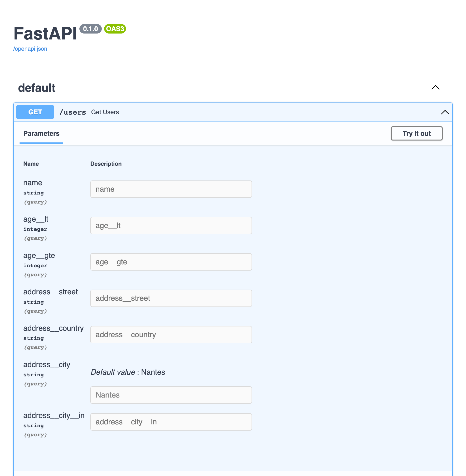Click the Nantes default value field

pos(171,395)
